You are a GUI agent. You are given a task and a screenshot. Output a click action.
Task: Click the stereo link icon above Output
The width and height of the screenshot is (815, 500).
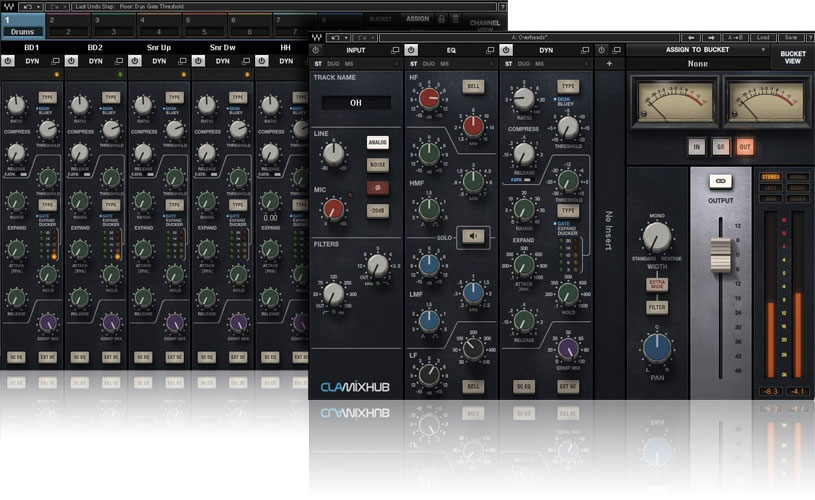tap(718, 181)
